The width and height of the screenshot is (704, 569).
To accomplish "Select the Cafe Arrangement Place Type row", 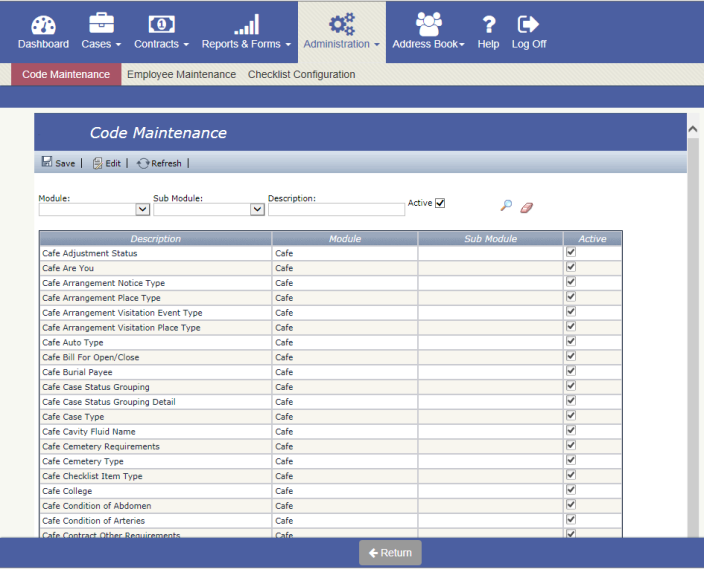I will pyautogui.click(x=330, y=298).
